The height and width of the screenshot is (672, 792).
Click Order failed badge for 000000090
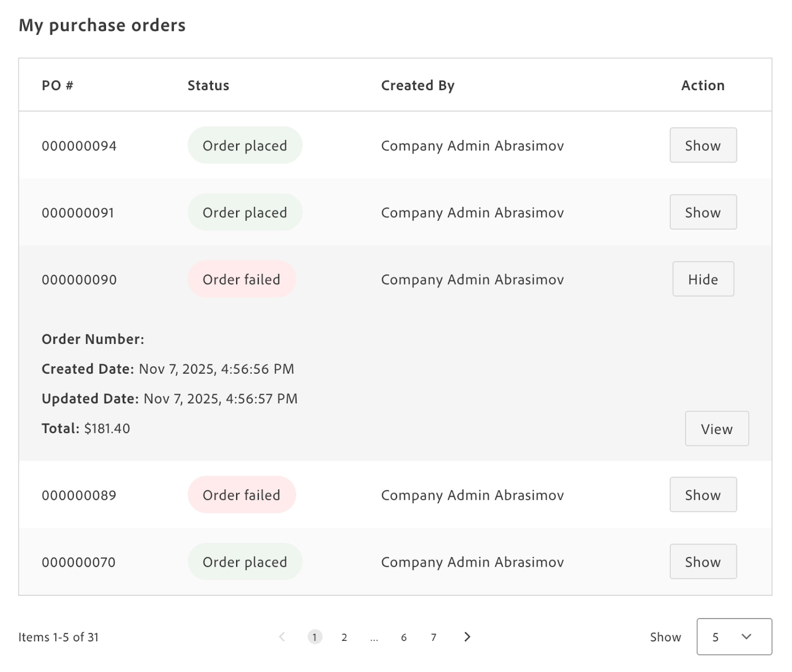[x=242, y=279]
